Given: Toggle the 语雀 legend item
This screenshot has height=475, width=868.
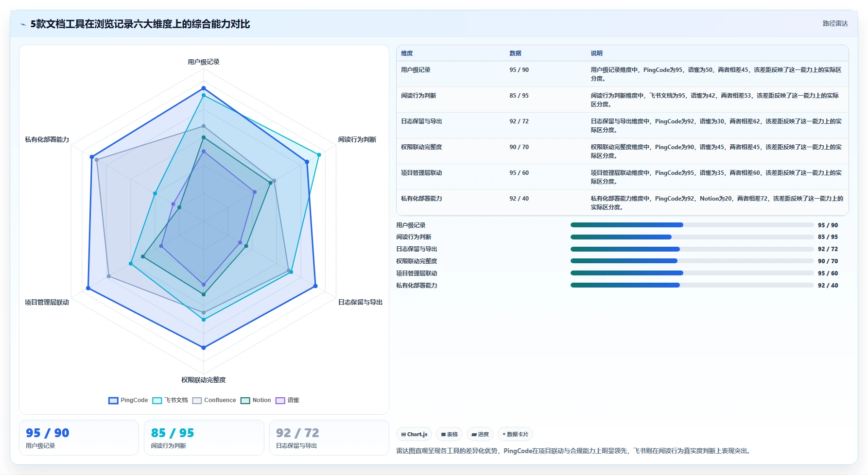Looking at the screenshot, I should click(x=287, y=400).
